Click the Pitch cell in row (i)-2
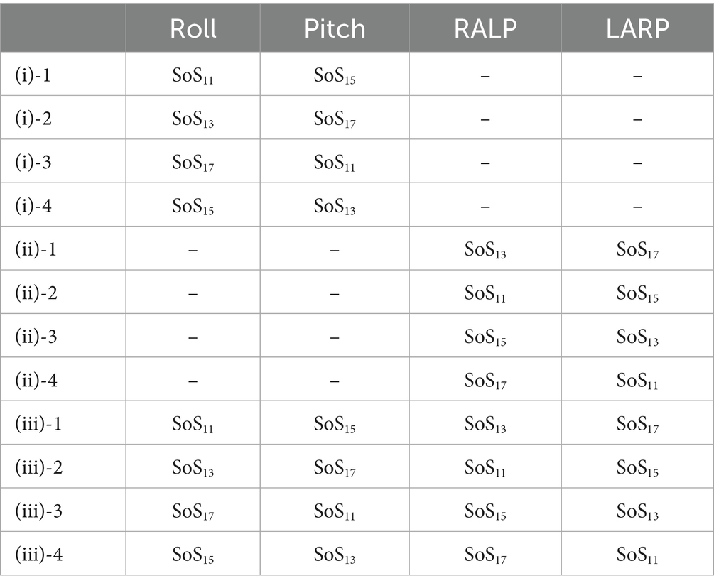The height and width of the screenshot is (588, 714). [x=335, y=119]
